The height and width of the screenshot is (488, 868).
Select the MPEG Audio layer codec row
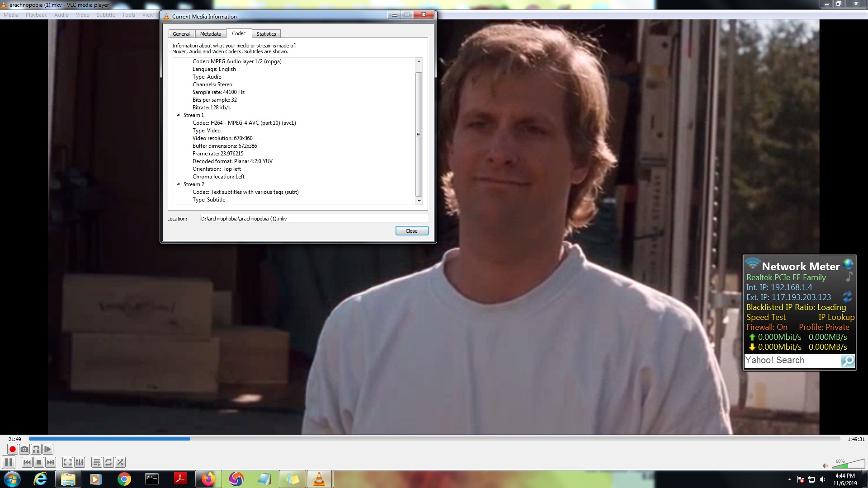[237, 61]
